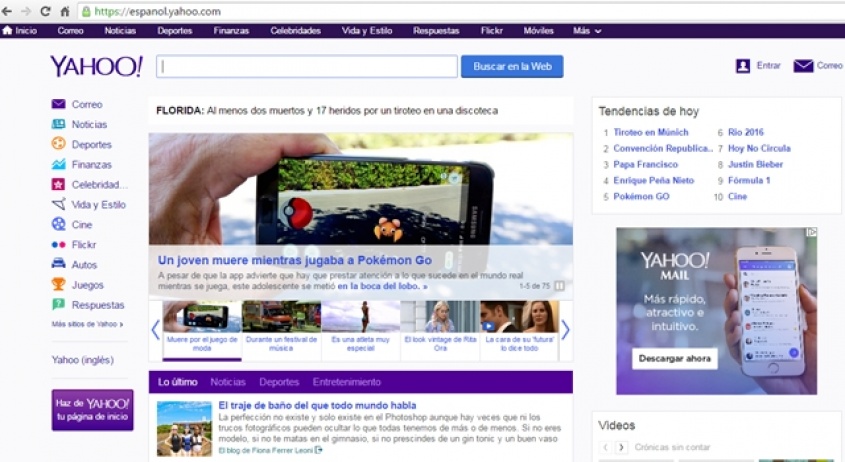Select the Lo último tab

click(177, 382)
